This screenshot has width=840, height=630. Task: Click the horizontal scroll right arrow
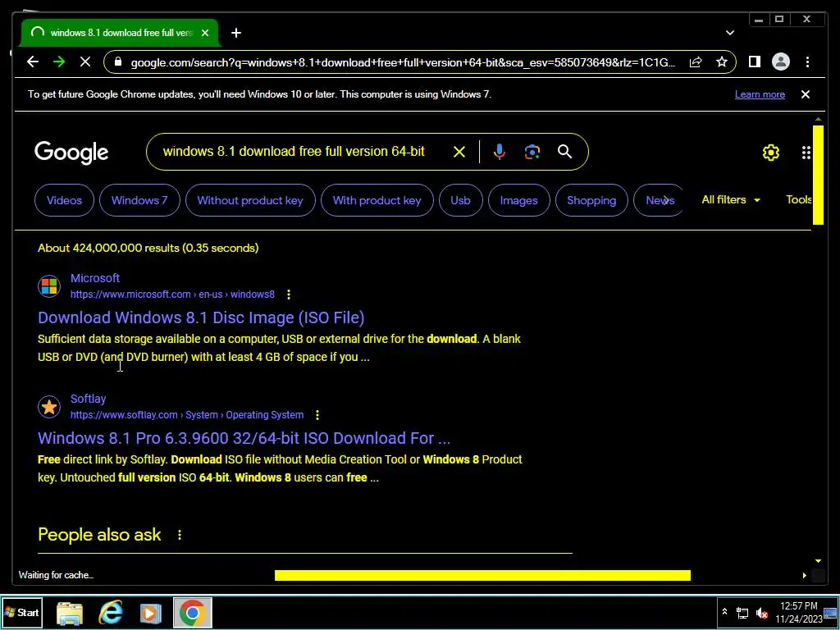click(x=804, y=575)
